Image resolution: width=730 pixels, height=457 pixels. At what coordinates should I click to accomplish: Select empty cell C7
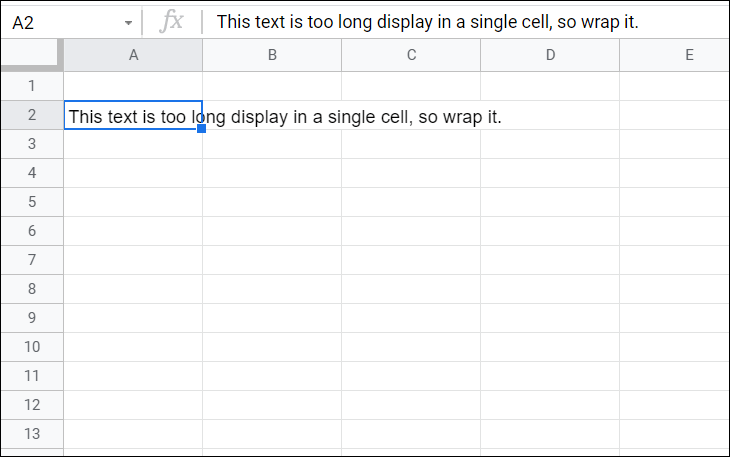click(x=411, y=260)
